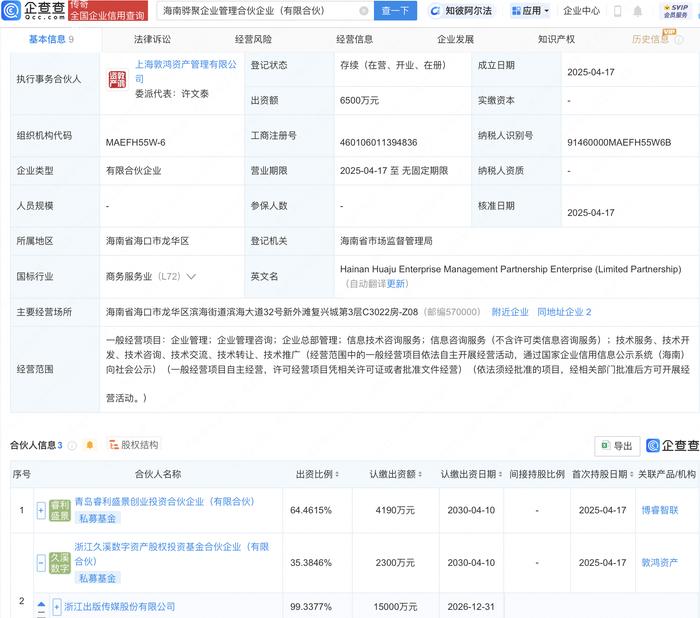
Task: Click the 导出 export button
Action: [x=617, y=446]
